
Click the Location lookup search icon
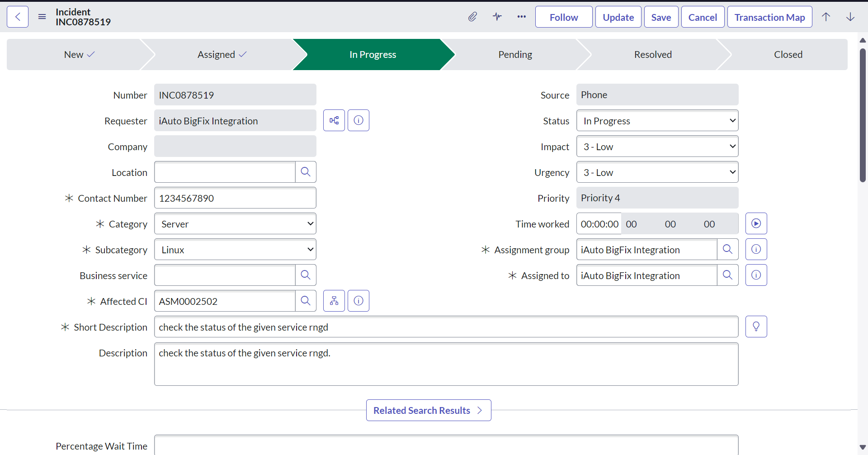coord(306,172)
